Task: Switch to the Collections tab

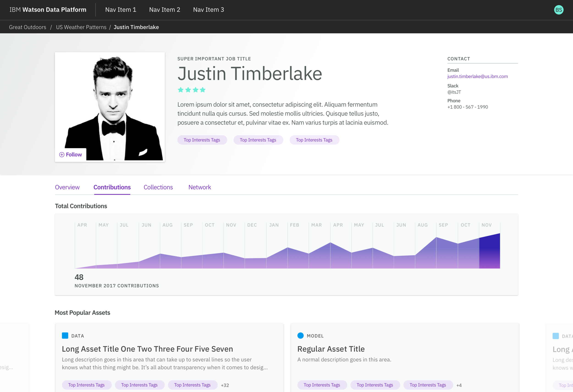Action: (x=158, y=187)
